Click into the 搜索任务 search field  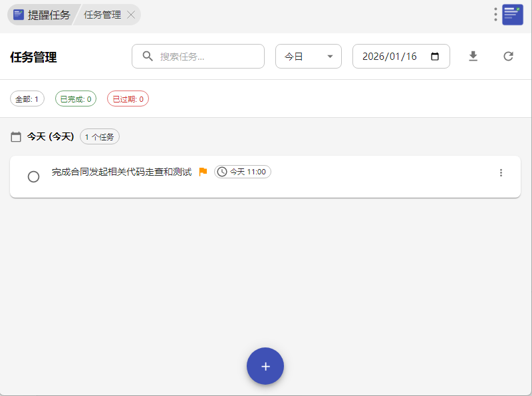coord(206,57)
